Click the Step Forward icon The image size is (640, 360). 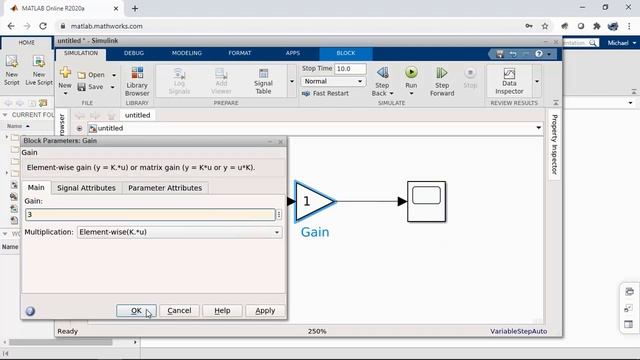pyautogui.click(x=442, y=73)
